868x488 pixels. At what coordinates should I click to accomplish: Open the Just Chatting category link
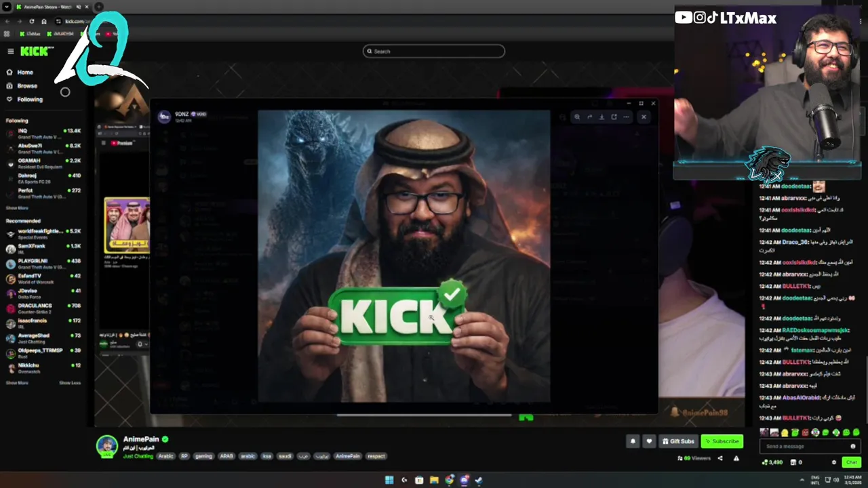tap(138, 456)
